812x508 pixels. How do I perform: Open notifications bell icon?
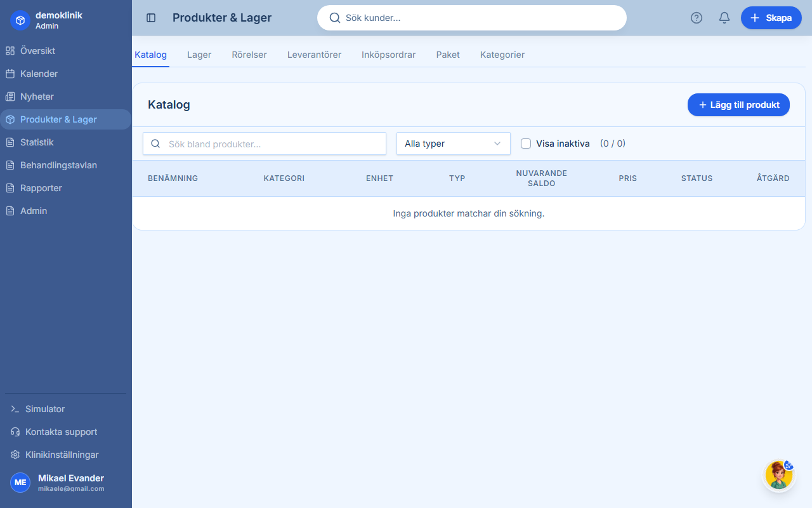(724, 18)
